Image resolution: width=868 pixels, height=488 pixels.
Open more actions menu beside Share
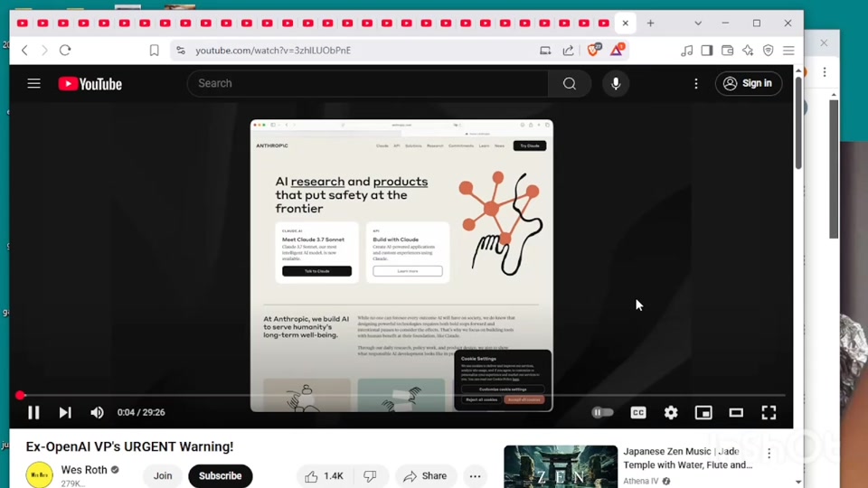pos(475,475)
